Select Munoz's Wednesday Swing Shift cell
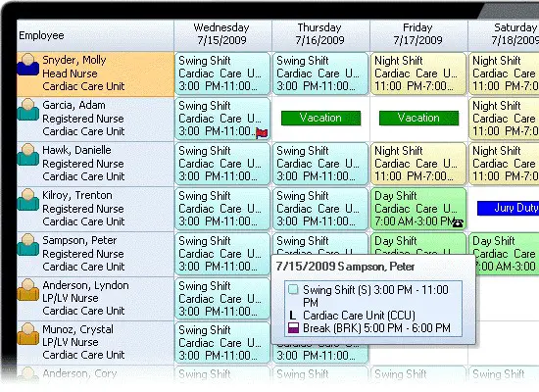The height and width of the screenshot is (392, 539). [222, 342]
